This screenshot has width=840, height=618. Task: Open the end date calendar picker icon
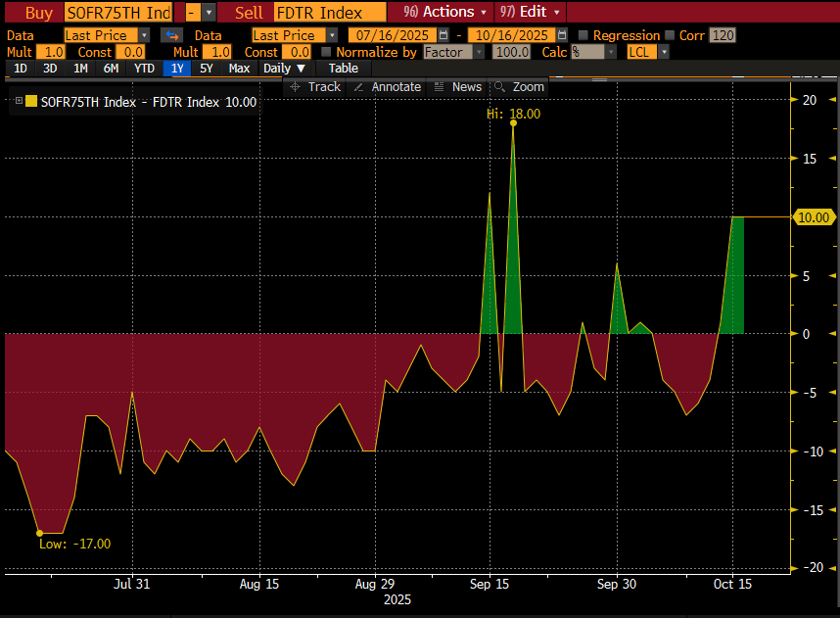tap(561, 35)
